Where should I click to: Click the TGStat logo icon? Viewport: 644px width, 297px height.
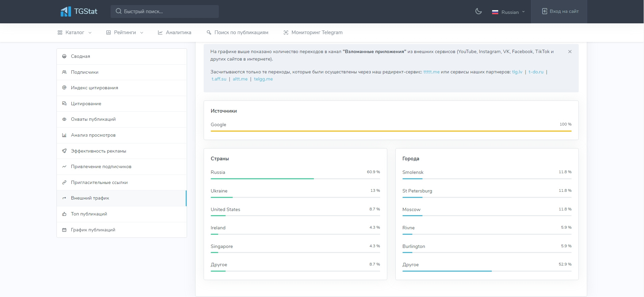point(66,12)
